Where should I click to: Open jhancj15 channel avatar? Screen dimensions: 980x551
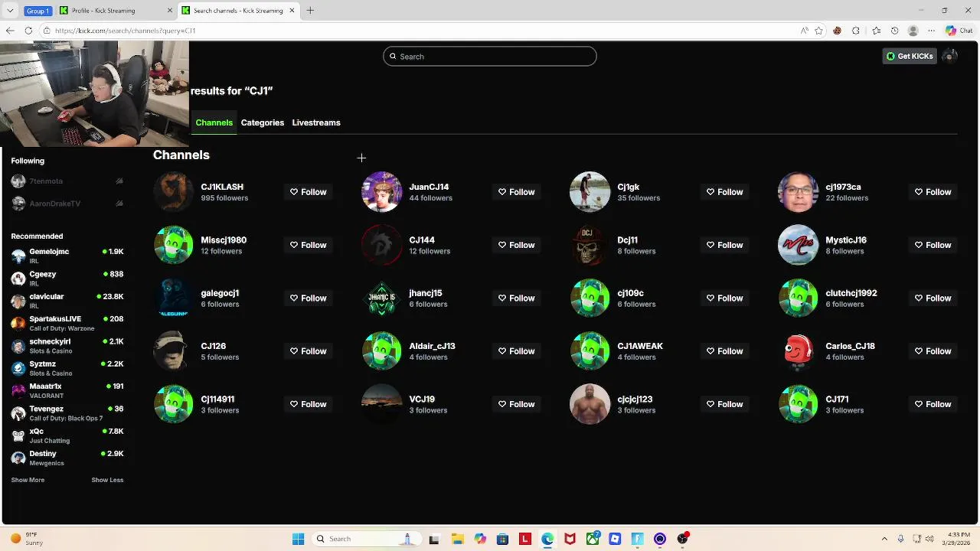(x=382, y=298)
